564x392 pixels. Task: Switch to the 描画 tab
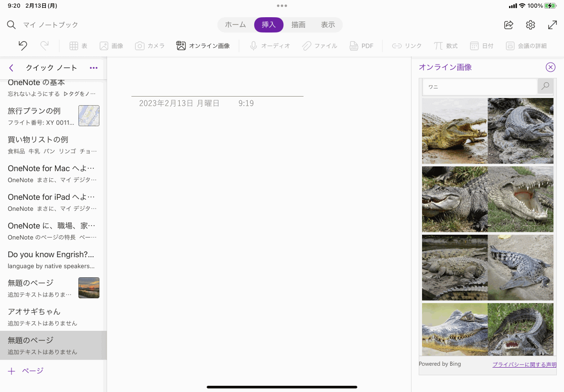[298, 24]
